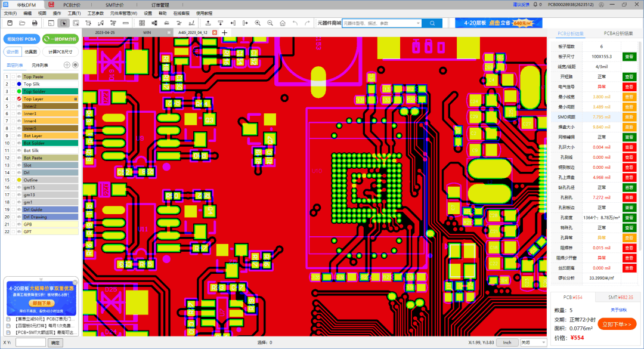The width and height of the screenshot is (644, 349).
Task: Switch to the SMT计价 tab
Action: (114, 5)
